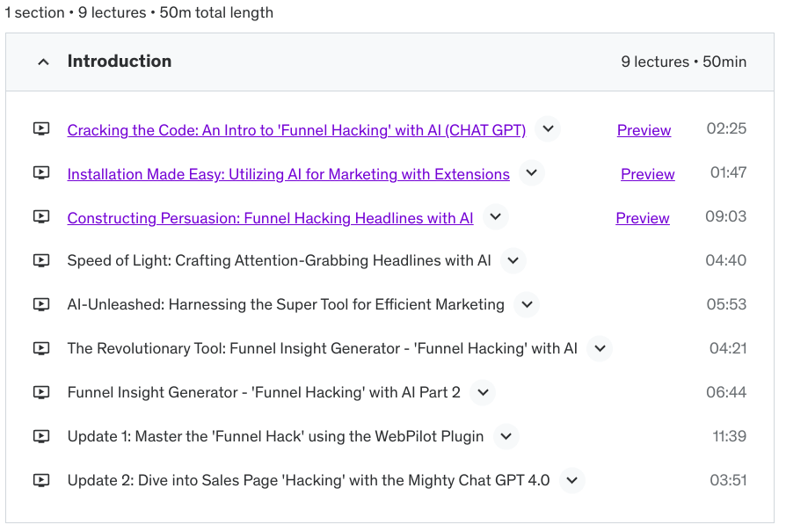Open 'Cracking the Code' lecture title link
The image size is (786, 532).
[x=296, y=130]
